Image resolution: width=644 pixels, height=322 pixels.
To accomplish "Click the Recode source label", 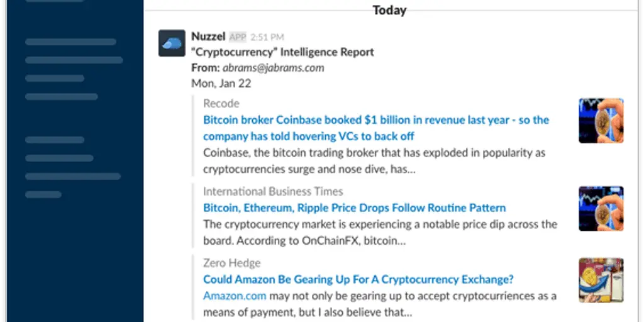I will point(221,104).
